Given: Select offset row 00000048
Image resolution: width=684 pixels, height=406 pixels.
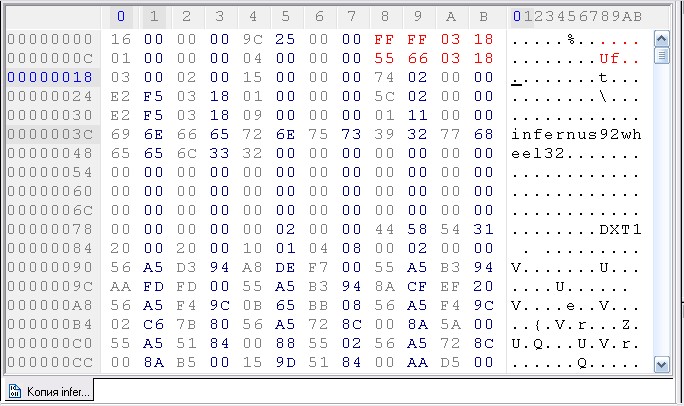Looking at the screenshot, I should (x=50, y=153).
